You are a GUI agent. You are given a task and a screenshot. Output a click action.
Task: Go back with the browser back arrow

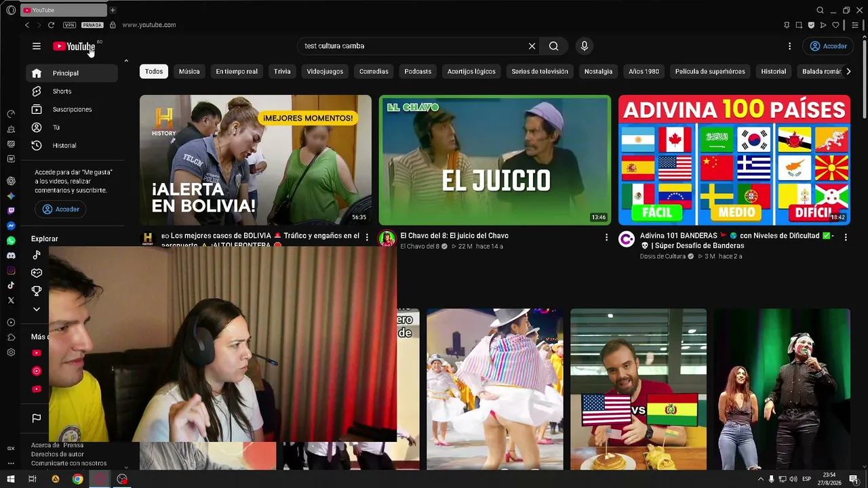coord(27,25)
